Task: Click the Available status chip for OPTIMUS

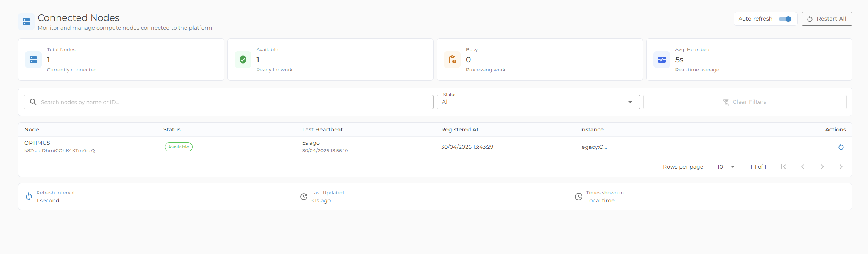Action: click(x=178, y=147)
